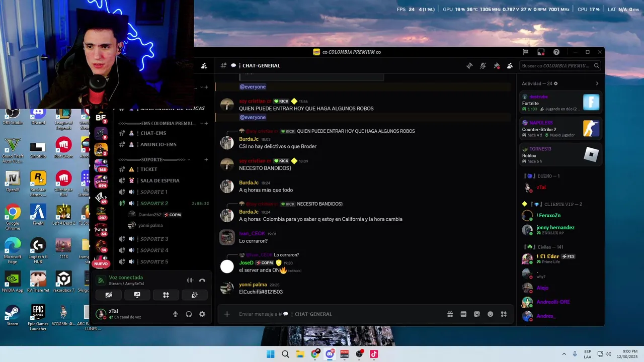Toggle noise suppression in voice panel
644x362 pixels.
tap(190, 281)
